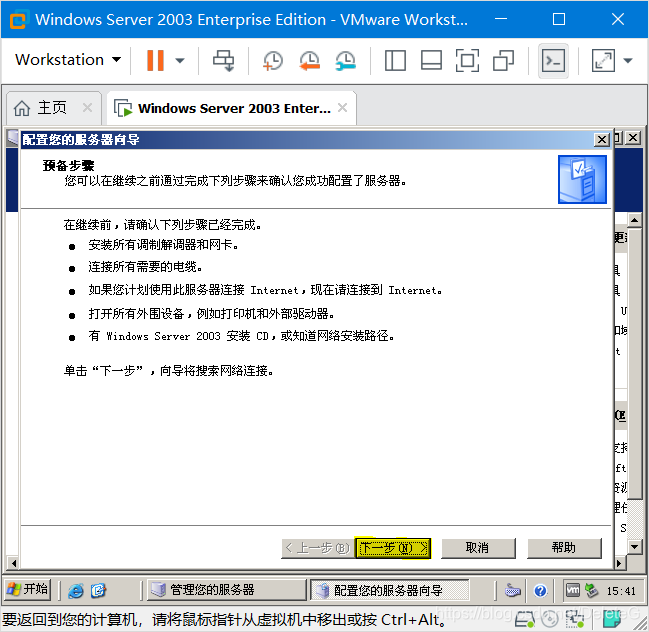649x632 pixels.
Task: Click the wizard server checklist graphic
Action: [582, 179]
